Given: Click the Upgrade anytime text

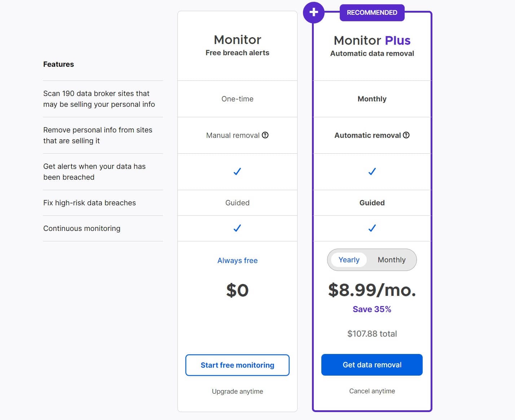Looking at the screenshot, I should [237, 391].
